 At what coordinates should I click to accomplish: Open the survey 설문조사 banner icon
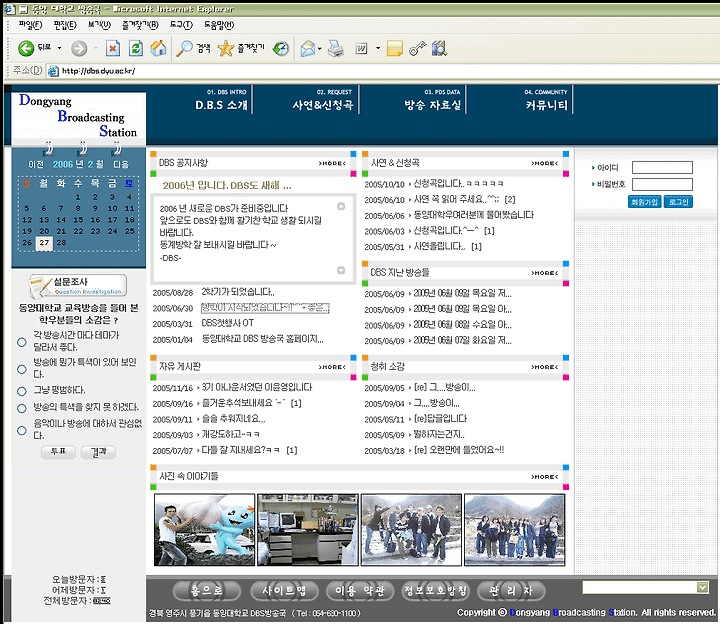pyautogui.click(x=77, y=286)
